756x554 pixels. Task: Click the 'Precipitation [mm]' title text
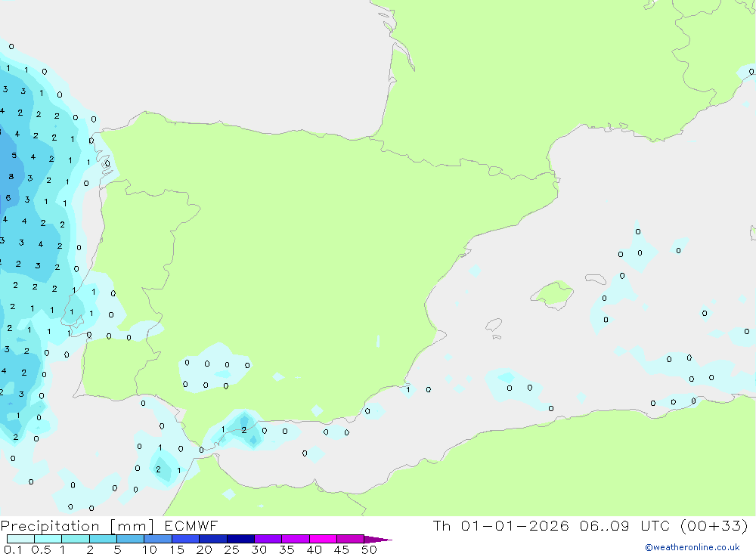77,526
